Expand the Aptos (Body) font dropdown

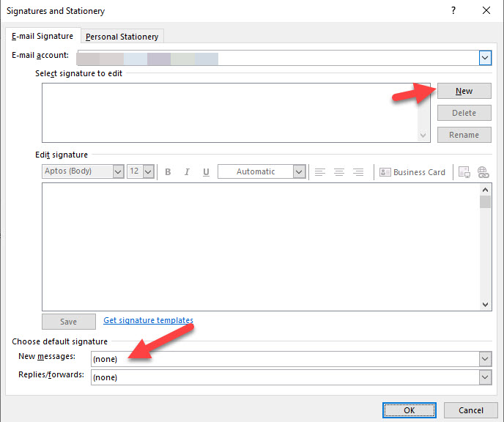click(x=118, y=171)
